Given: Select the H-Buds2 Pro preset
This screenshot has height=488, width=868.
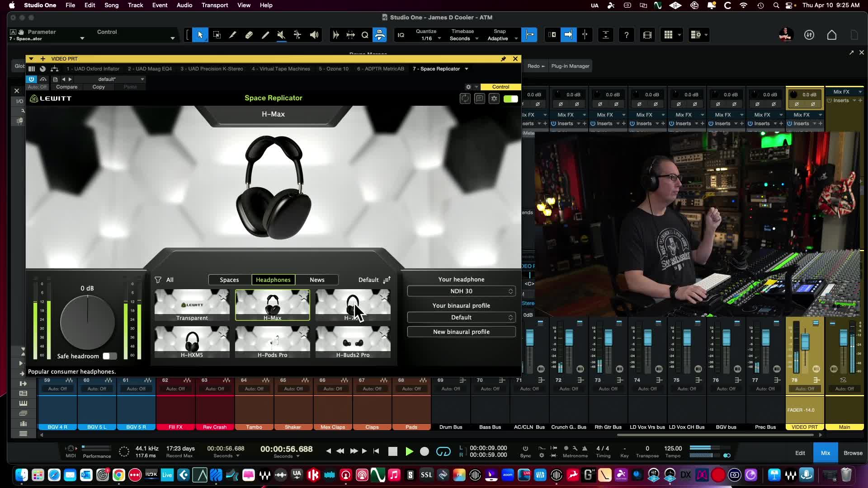Looking at the screenshot, I should pyautogui.click(x=353, y=342).
